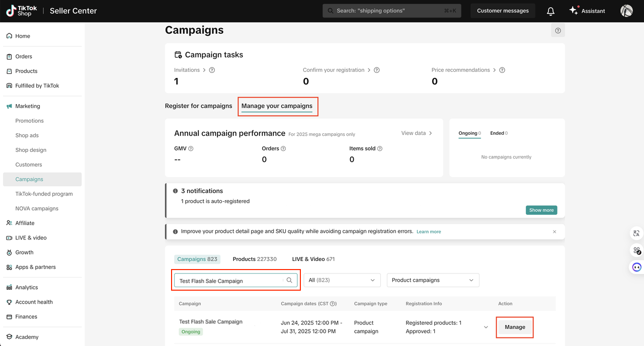Dismiss the product detail improvement banner
Image resolution: width=644 pixels, height=346 pixels.
554,232
